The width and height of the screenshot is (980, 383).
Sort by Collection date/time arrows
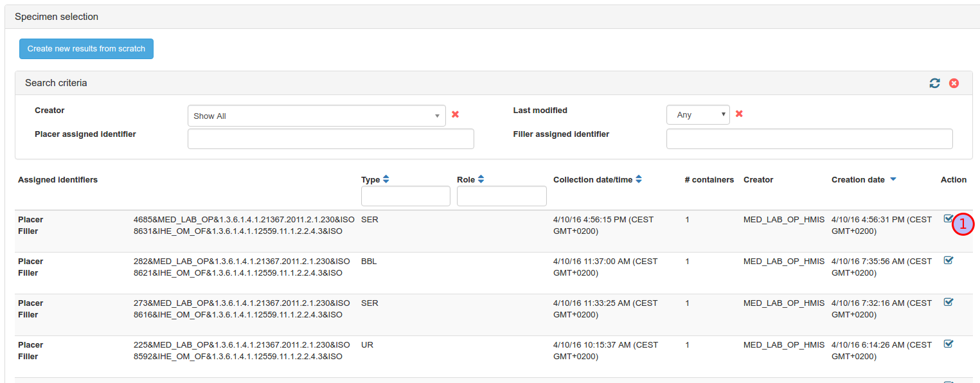click(639, 180)
